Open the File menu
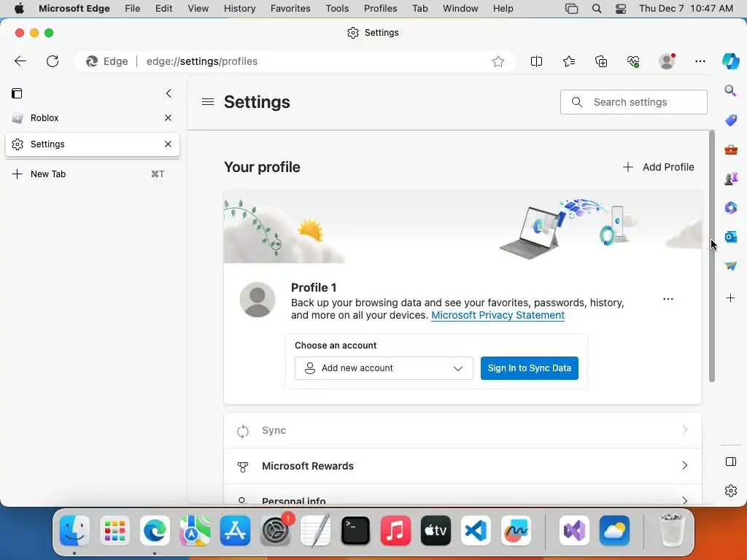Screen dimensions: 747x560 tap(133, 9)
